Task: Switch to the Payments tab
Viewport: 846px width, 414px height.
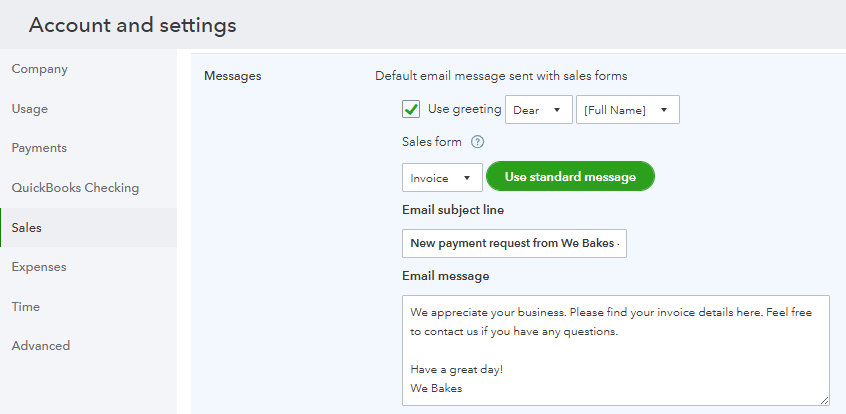Action: [x=40, y=148]
